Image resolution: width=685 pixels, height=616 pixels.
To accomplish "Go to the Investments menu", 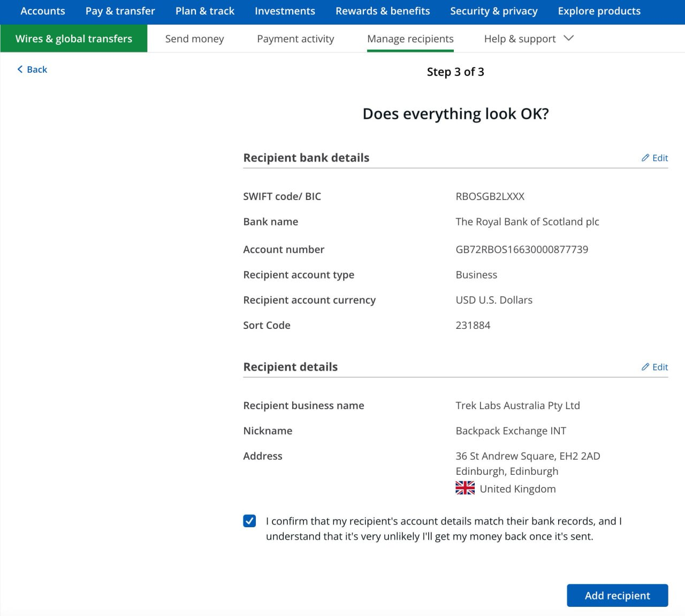I will 285,11.
